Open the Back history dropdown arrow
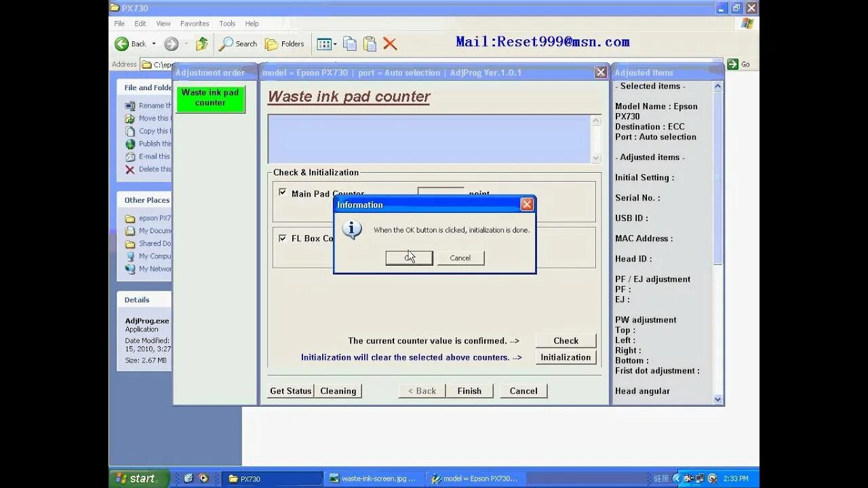Image resolution: width=868 pixels, height=488 pixels. (x=153, y=44)
